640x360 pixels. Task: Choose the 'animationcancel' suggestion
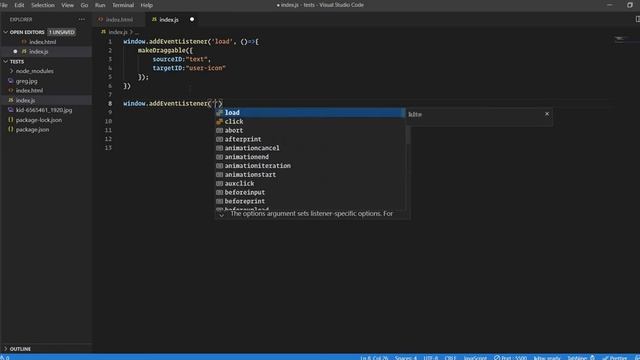[310, 148]
